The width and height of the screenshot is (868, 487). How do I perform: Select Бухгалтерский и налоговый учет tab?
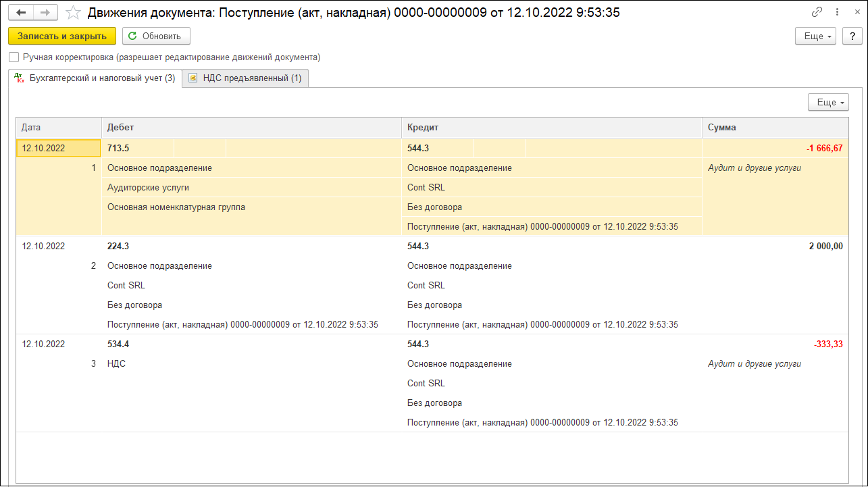[95, 78]
